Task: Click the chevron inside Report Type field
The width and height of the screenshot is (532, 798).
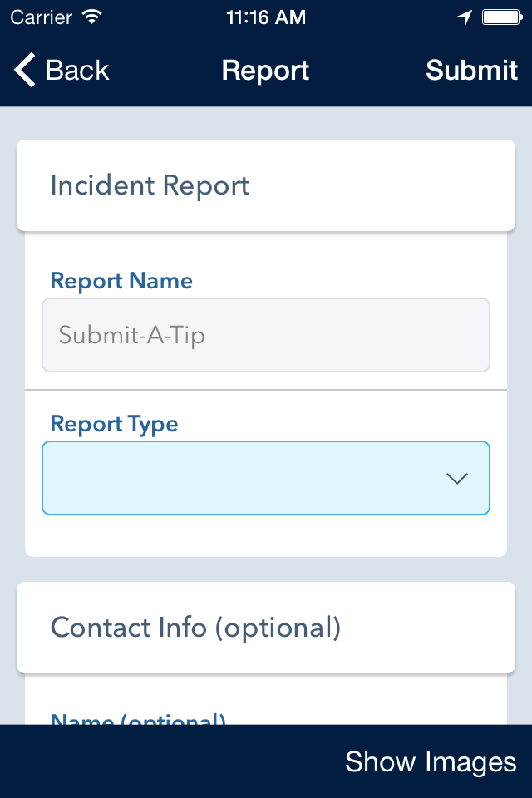Action: pos(456,479)
